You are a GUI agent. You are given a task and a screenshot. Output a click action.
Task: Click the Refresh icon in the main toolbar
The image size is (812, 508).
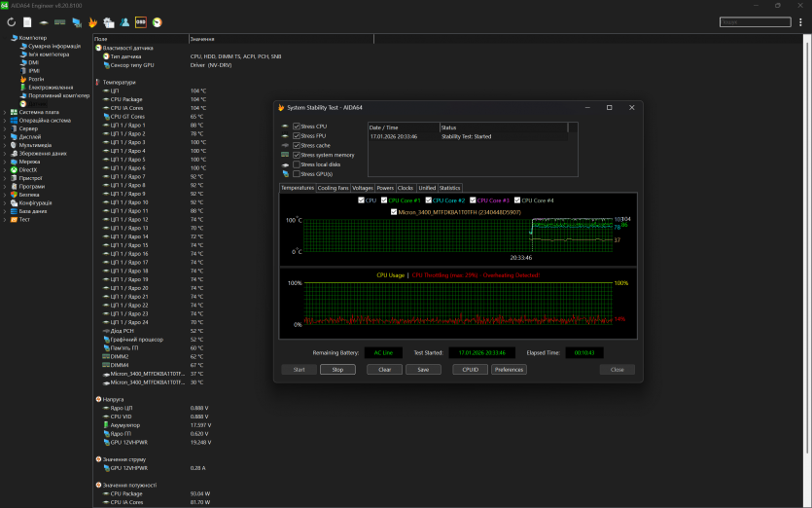pos(11,21)
